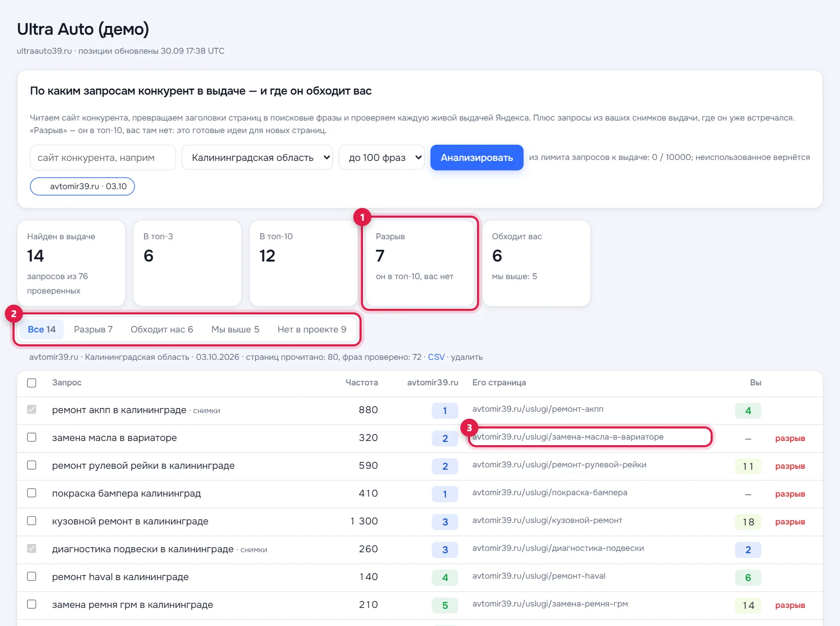The height and width of the screenshot is (626, 840).
Task: Tick checkbox for кузовной ремонт в калининграде
Action: click(x=32, y=521)
